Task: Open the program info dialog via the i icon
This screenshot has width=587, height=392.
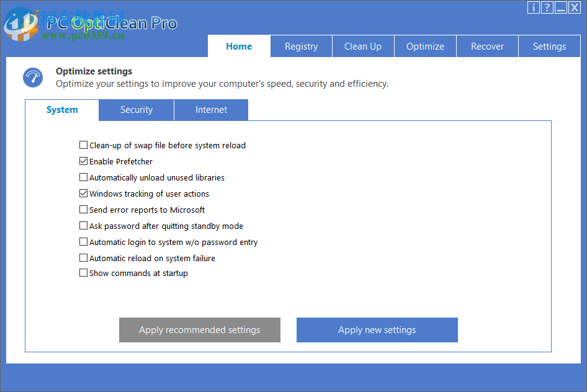Action: point(533,7)
